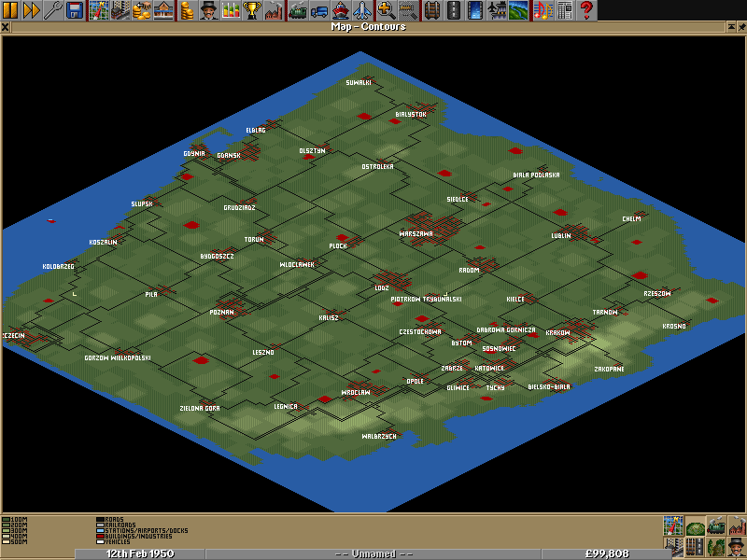This screenshot has width=747, height=560.
Task: Open general company information
Action: coord(208,10)
